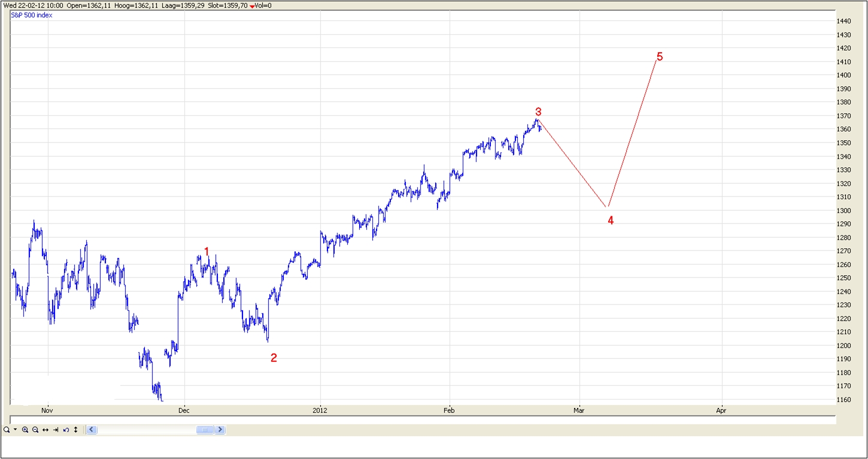Click the S&P 500 index label
868x459 pixels.
pyautogui.click(x=32, y=15)
